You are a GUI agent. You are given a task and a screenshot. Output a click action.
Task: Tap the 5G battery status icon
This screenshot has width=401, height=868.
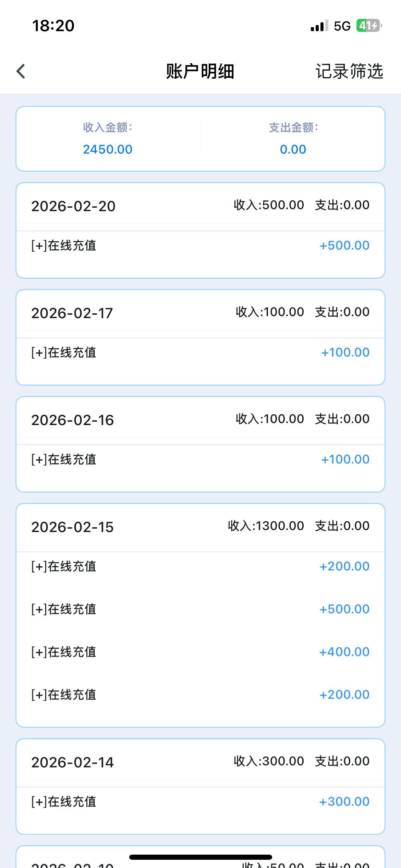coord(369,26)
